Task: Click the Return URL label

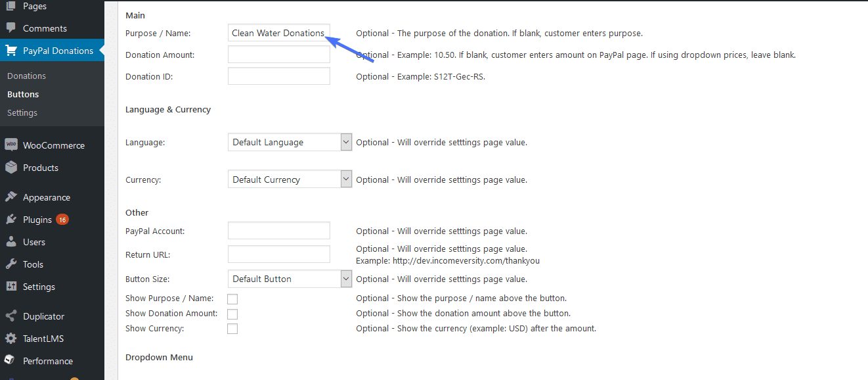Action: coord(148,254)
